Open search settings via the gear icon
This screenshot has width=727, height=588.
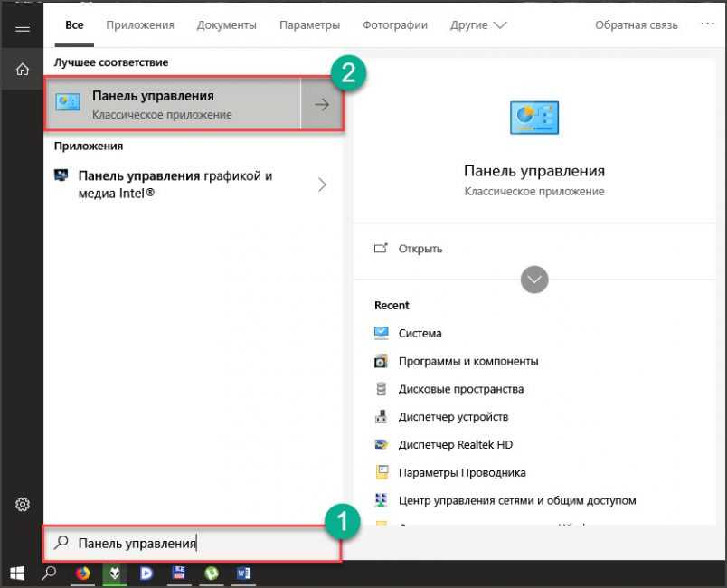pyautogui.click(x=23, y=504)
